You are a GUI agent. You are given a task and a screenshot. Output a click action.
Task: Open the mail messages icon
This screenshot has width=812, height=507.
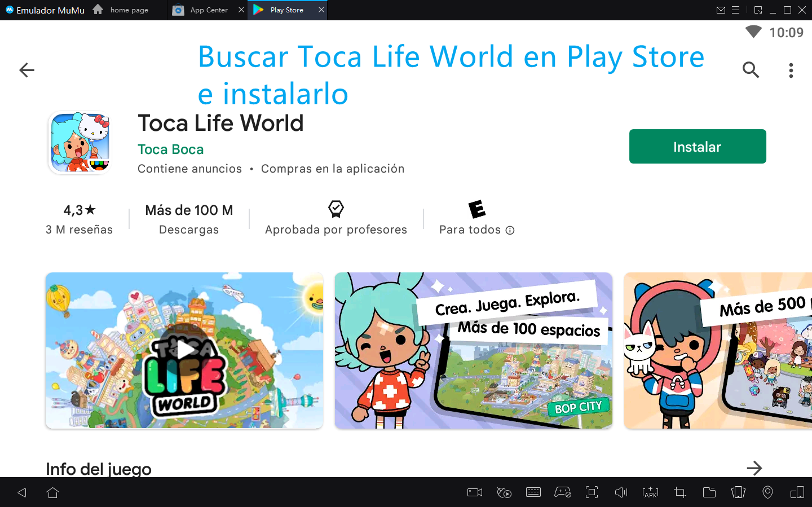tap(721, 10)
